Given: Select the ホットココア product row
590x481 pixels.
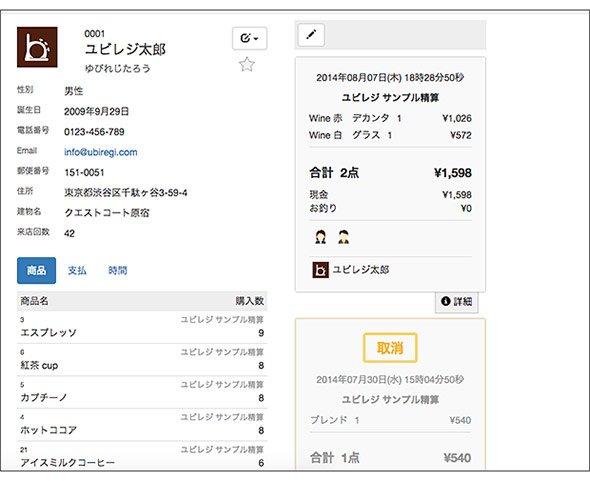Looking at the screenshot, I should (142, 424).
